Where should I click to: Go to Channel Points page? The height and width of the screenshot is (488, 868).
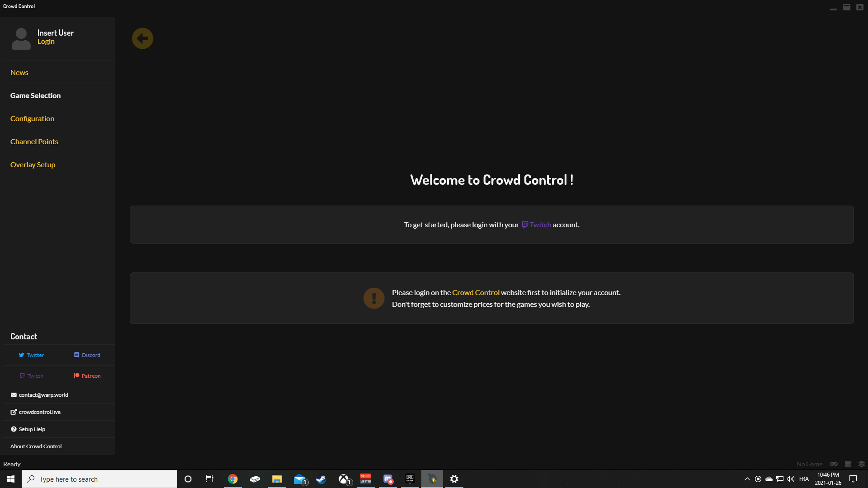coord(34,142)
